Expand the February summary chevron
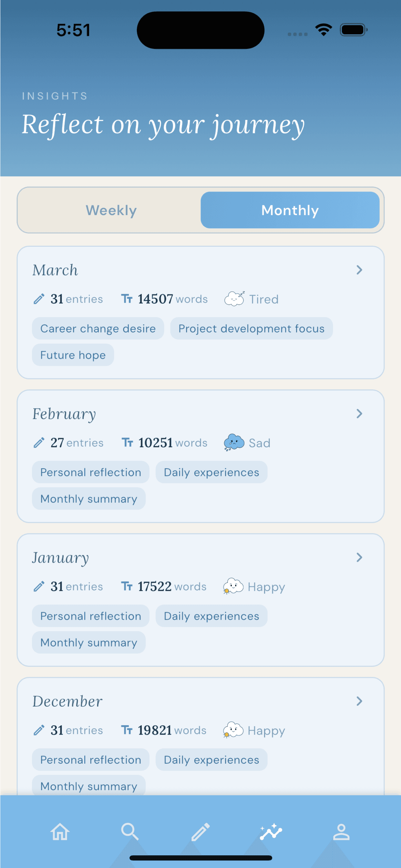This screenshot has height=868, width=401. pos(359,414)
